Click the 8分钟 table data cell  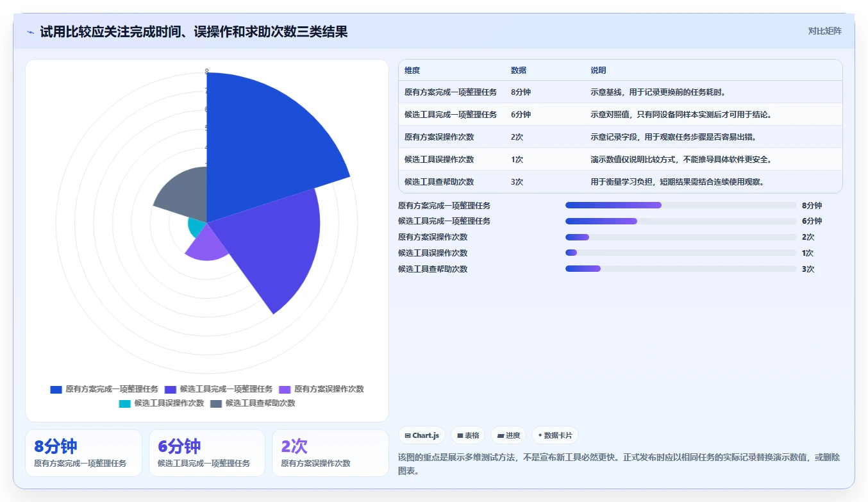[x=521, y=92]
